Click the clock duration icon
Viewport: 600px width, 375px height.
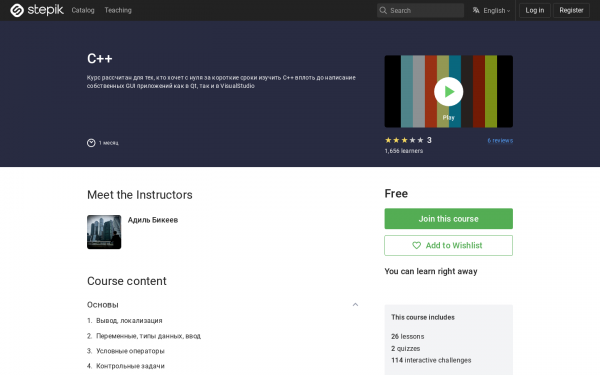click(91, 143)
